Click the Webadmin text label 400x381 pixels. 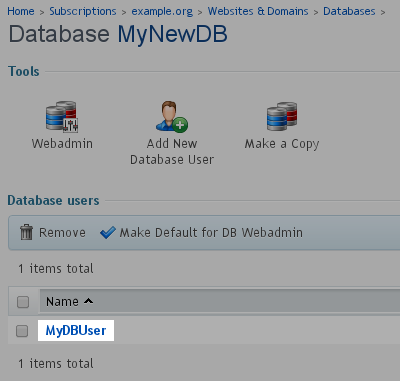[x=62, y=144]
